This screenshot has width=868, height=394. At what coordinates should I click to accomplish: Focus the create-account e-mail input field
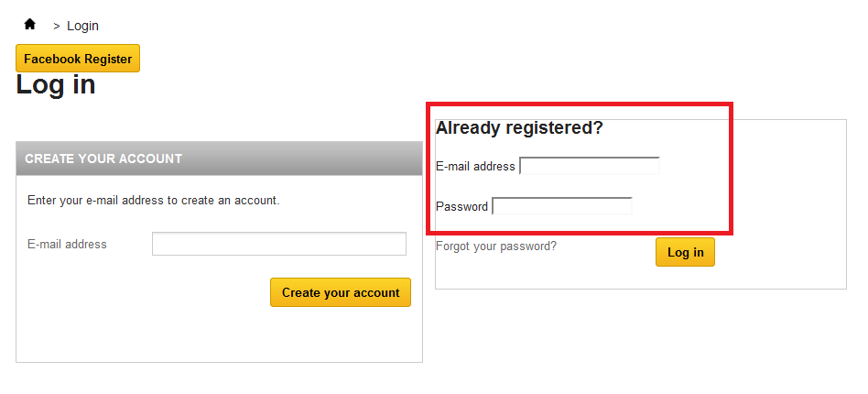[x=278, y=244]
